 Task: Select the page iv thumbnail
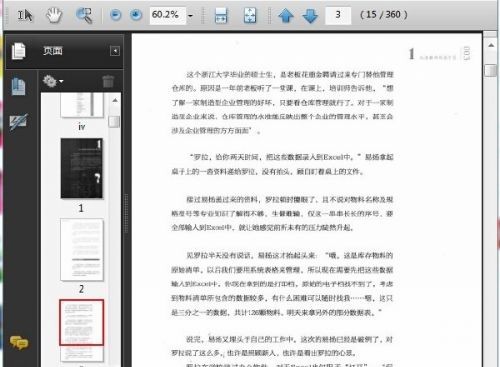tap(82, 105)
